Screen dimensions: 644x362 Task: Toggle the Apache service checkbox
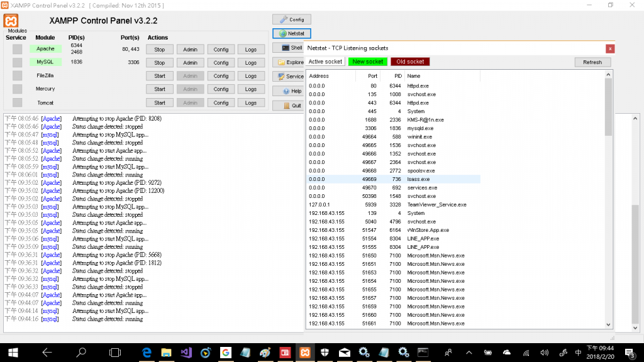[x=17, y=49]
